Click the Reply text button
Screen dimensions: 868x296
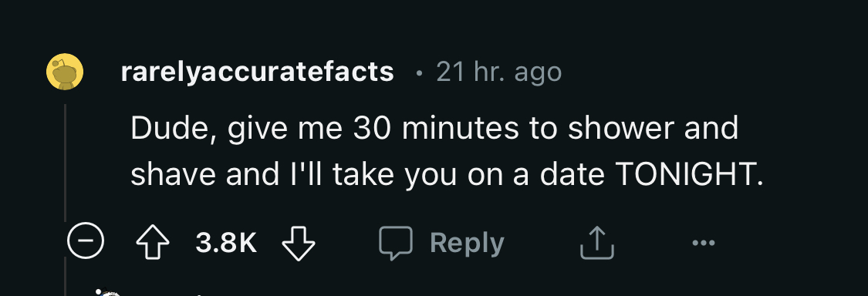pyautogui.click(x=468, y=243)
